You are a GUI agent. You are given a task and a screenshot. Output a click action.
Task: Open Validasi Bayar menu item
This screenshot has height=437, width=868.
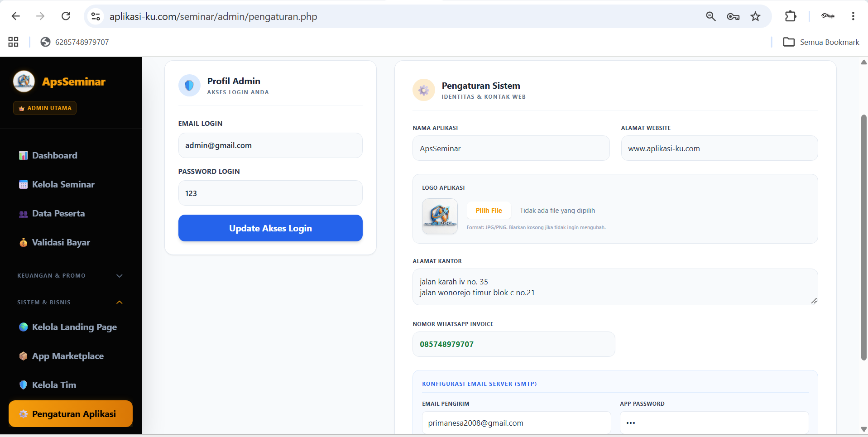(x=54, y=242)
